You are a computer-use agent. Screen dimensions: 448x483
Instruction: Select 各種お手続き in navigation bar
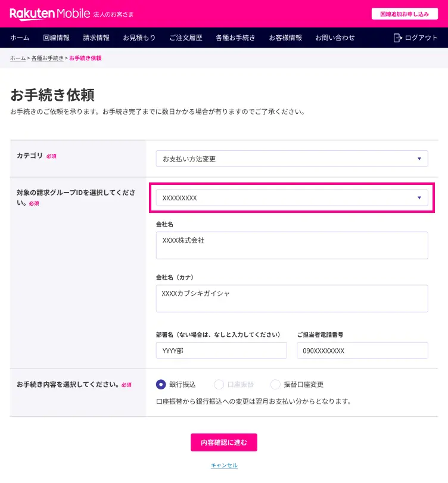click(235, 38)
